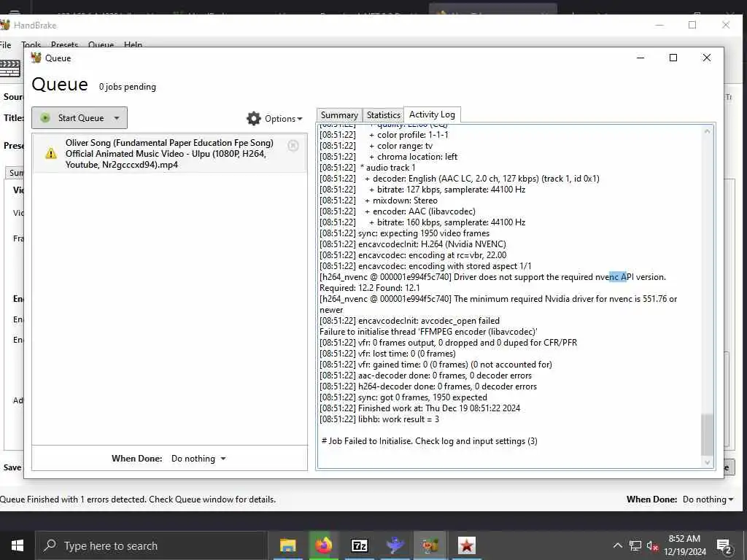Maximize the main HandBrake window
The height and width of the screenshot is (560, 747).
(692, 26)
